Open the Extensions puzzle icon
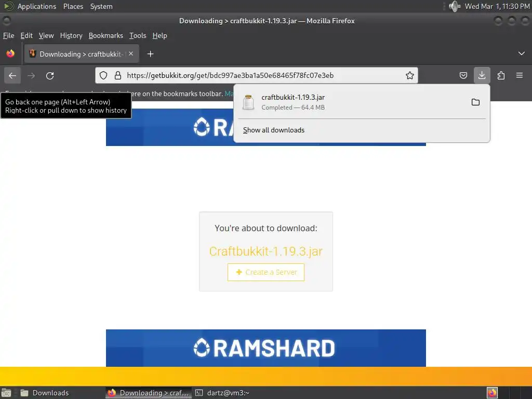Viewport: 532px width, 399px height. coord(501,75)
